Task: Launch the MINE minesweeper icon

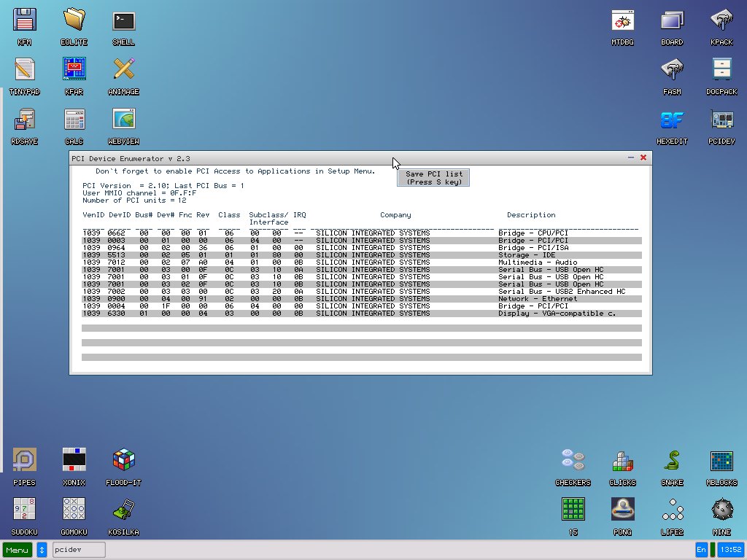Action: point(721,510)
